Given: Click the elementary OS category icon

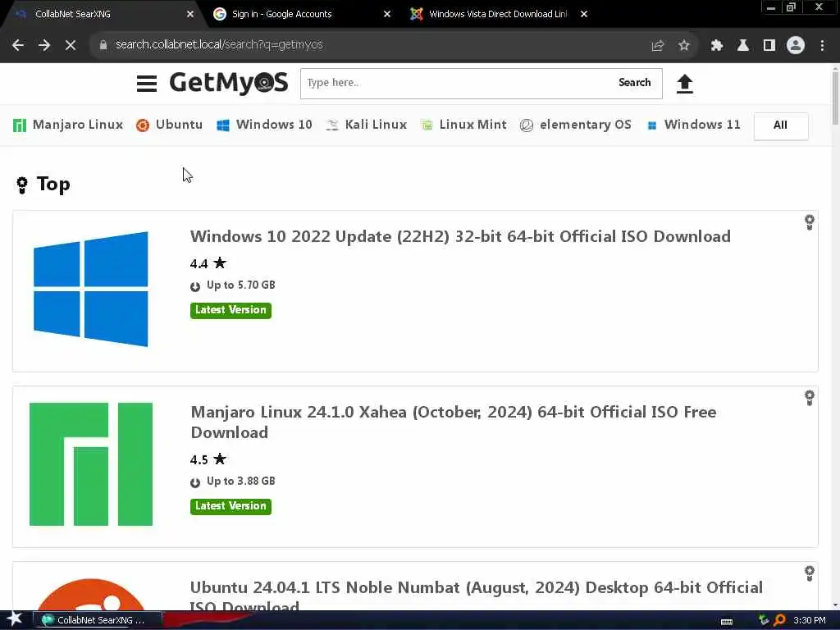Looking at the screenshot, I should (x=527, y=126).
